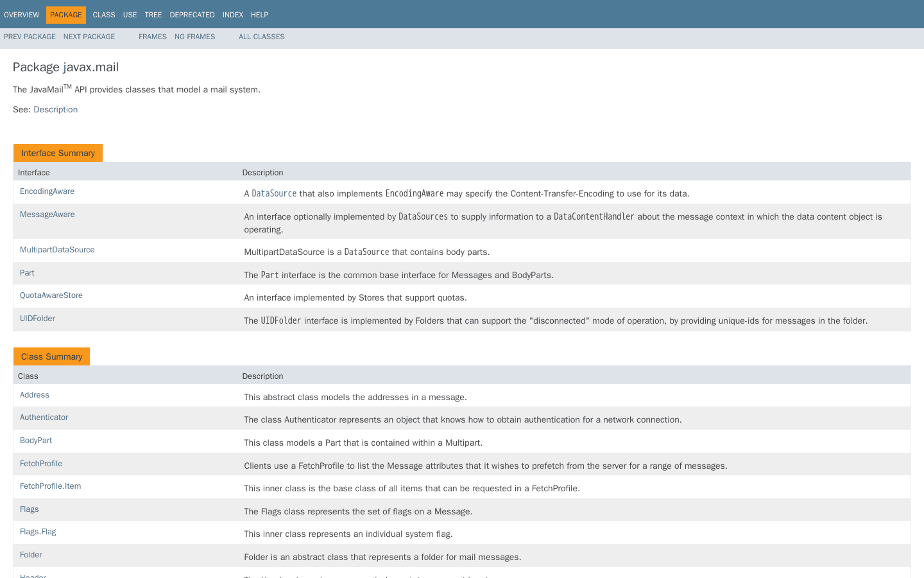
Task: Open the UIDFolder interface
Action: coord(37,318)
